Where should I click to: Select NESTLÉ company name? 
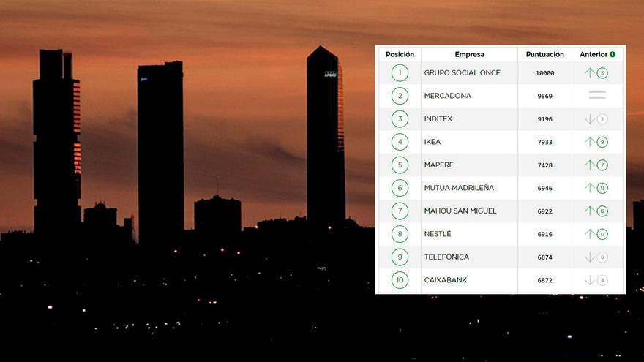[x=438, y=233]
